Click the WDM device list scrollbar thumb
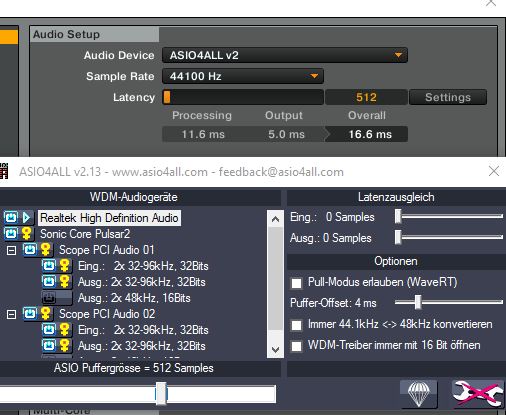Screen dimensions: 506x415 click(x=275, y=278)
